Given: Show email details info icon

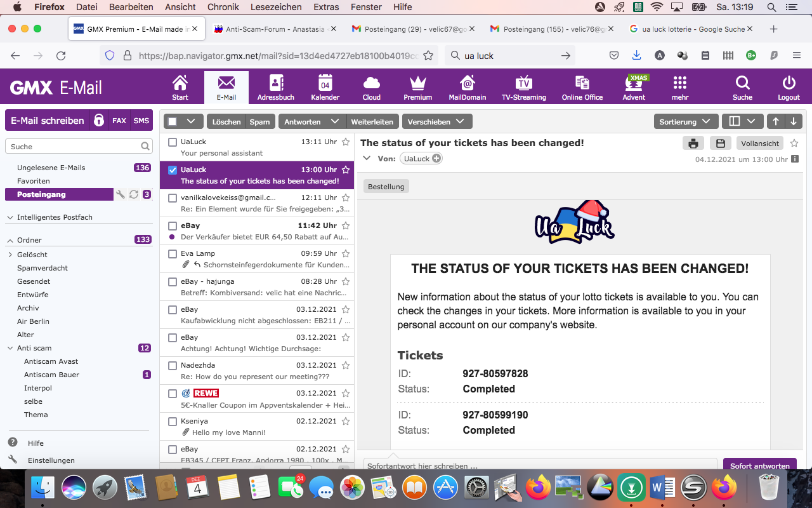Looking at the screenshot, I should pos(795,159).
